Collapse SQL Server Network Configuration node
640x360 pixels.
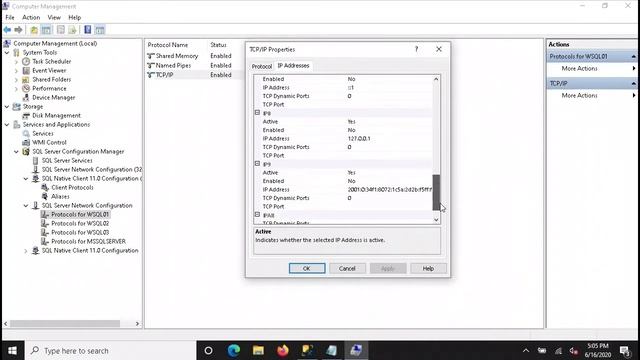point(26,205)
